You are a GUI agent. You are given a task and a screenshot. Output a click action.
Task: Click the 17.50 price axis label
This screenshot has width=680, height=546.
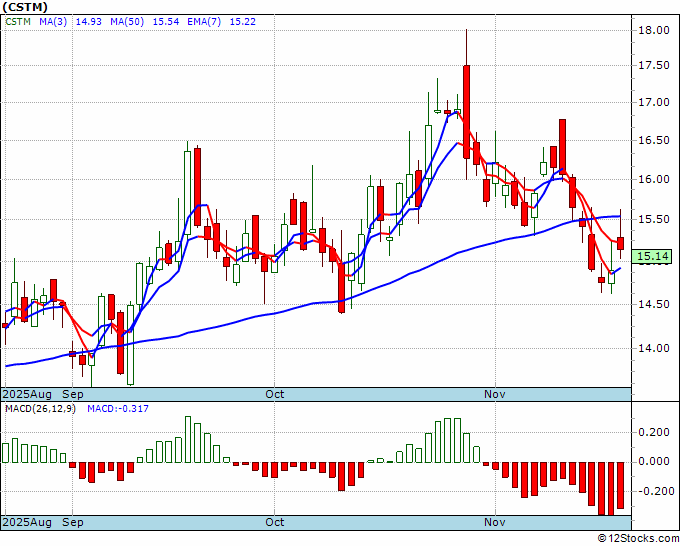coord(654,65)
